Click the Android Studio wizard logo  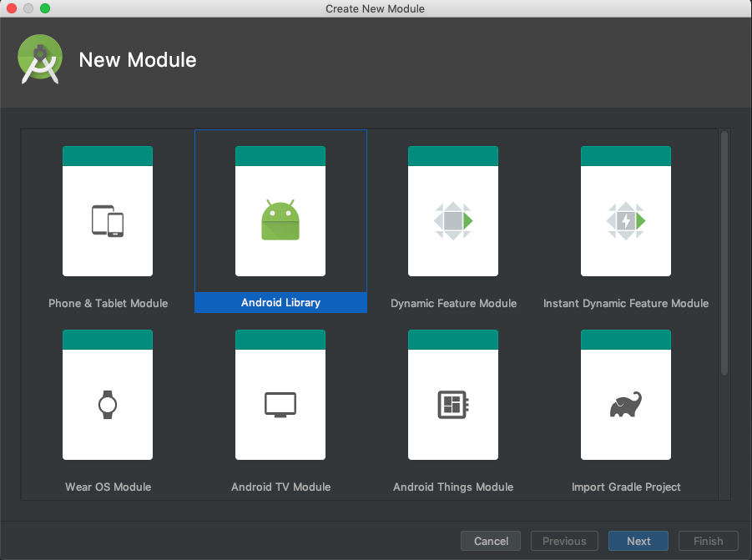pyautogui.click(x=39, y=59)
